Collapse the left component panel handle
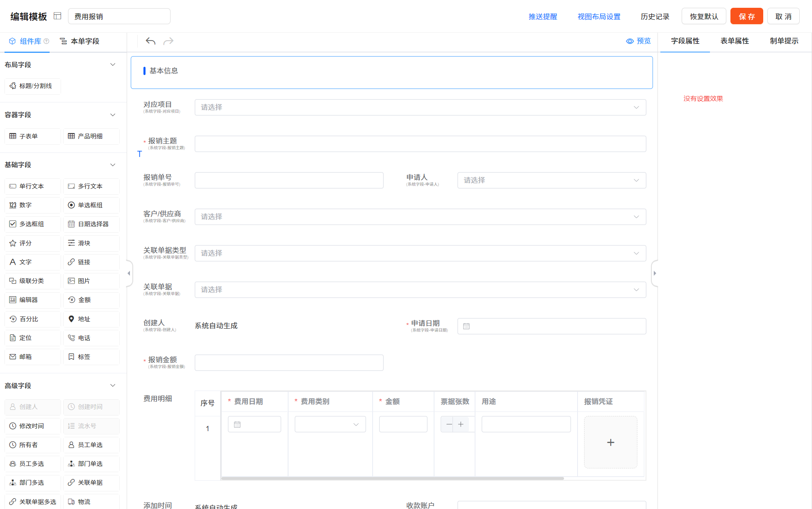 click(x=129, y=273)
